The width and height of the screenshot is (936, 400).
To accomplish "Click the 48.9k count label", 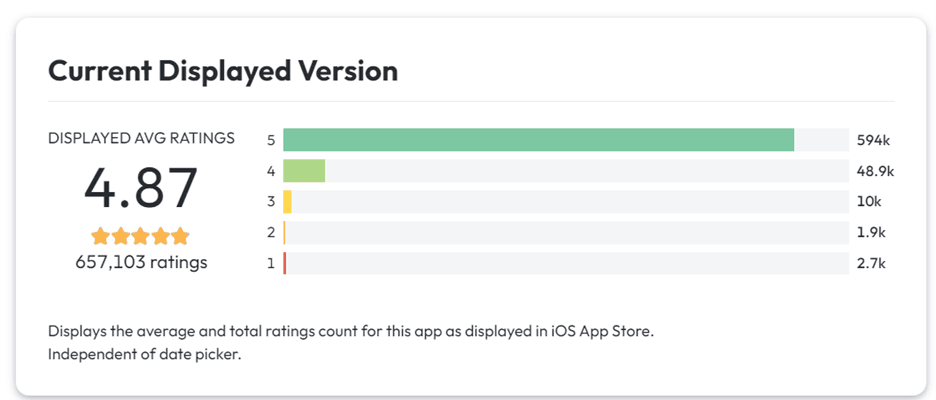I will click(x=875, y=171).
